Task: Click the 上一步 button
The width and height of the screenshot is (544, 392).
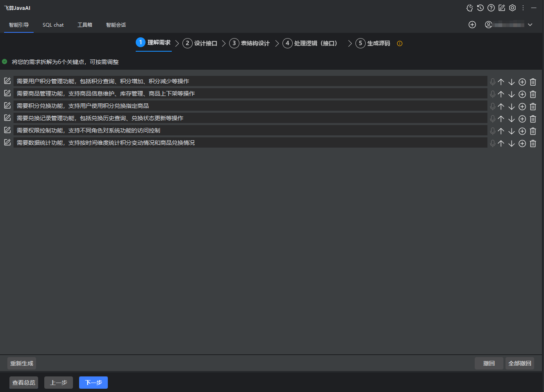Action: pyautogui.click(x=59, y=383)
